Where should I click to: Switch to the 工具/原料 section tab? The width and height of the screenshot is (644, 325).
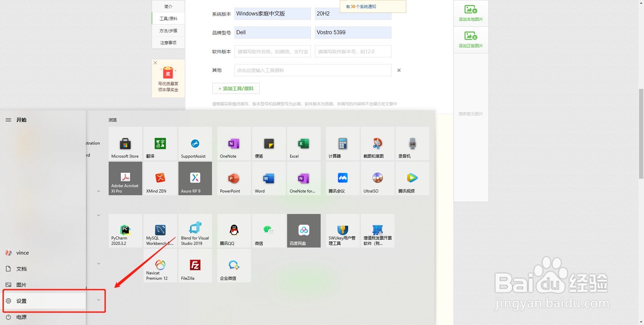pyautogui.click(x=168, y=18)
